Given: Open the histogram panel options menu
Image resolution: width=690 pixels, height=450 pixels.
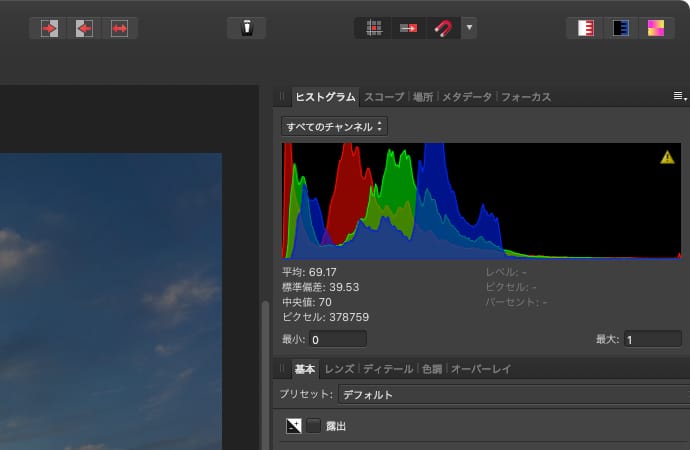Looking at the screenshot, I should pos(679,97).
